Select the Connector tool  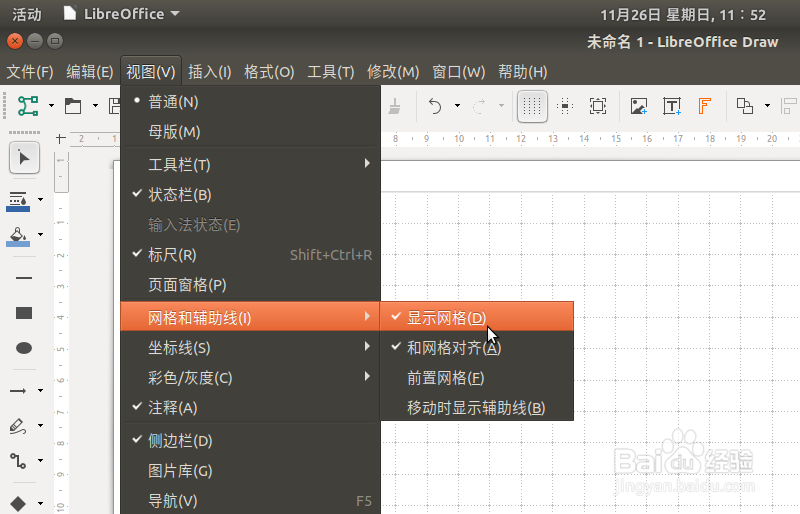(18, 461)
